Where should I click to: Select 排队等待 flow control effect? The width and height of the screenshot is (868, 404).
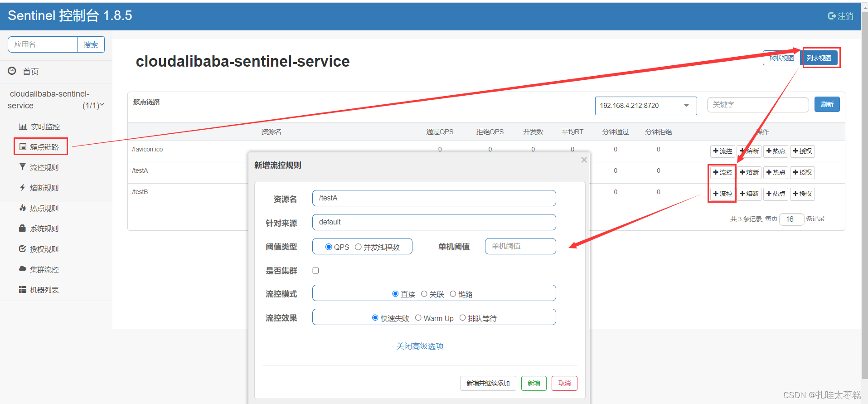click(463, 318)
